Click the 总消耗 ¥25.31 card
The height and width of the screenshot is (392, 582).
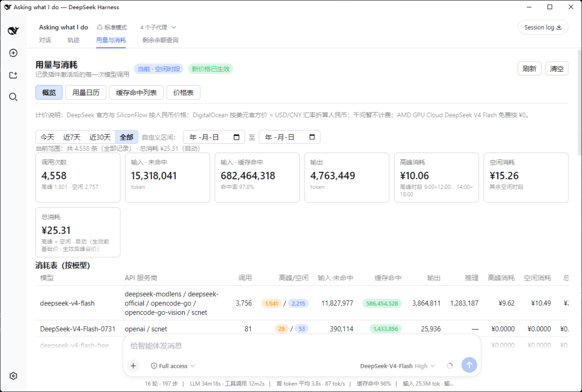78,232
